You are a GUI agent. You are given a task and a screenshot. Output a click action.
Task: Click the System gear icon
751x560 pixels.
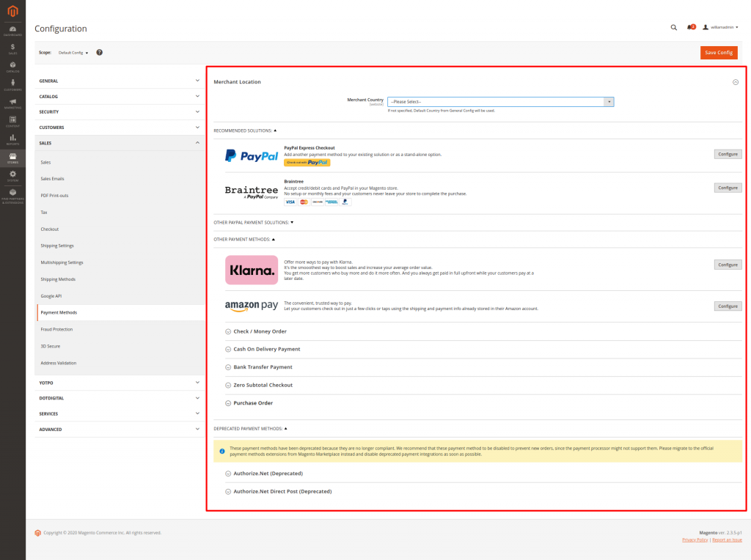[x=12, y=175]
